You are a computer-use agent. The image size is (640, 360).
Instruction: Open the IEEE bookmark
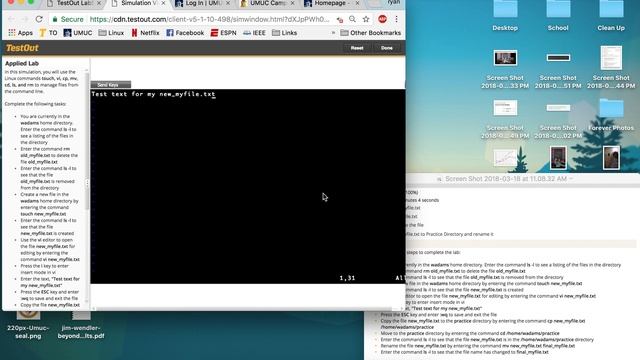pyautogui.click(x=254, y=33)
